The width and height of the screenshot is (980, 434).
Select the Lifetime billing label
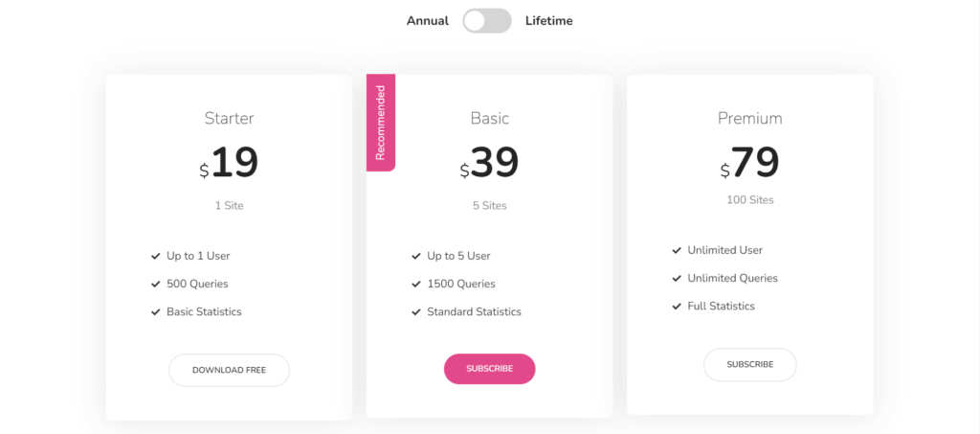[549, 21]
